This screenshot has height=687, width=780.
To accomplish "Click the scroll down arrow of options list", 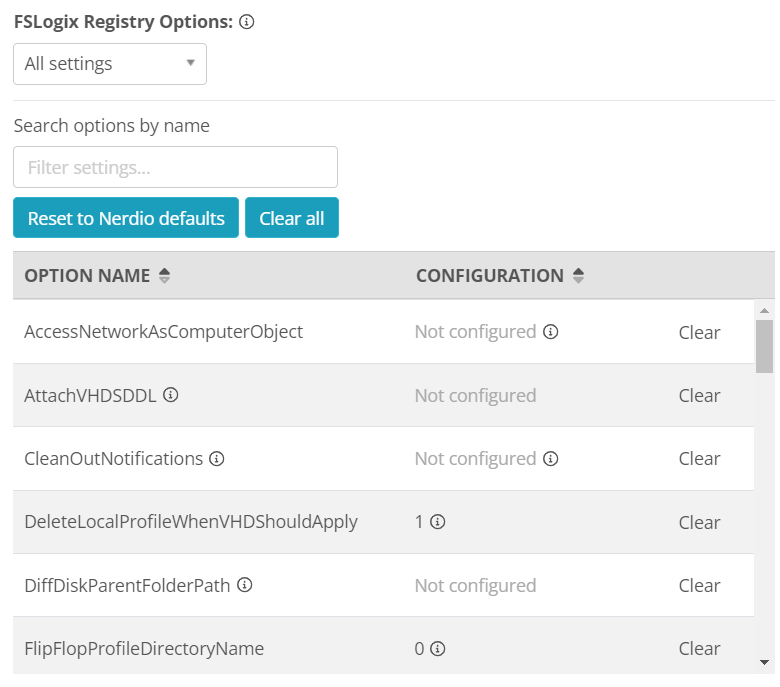I will pos(764,662).
